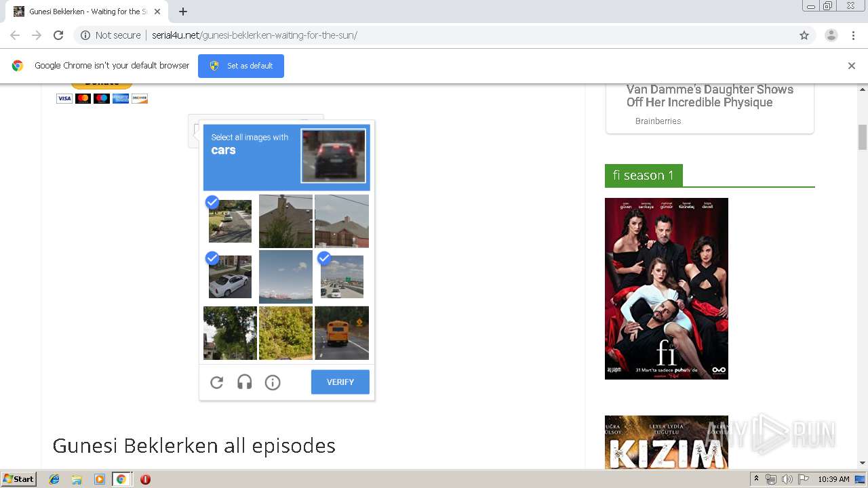Switch to Chrome in taskbar
The width and height of the screenshot is (868, 488).
(121, 479)
